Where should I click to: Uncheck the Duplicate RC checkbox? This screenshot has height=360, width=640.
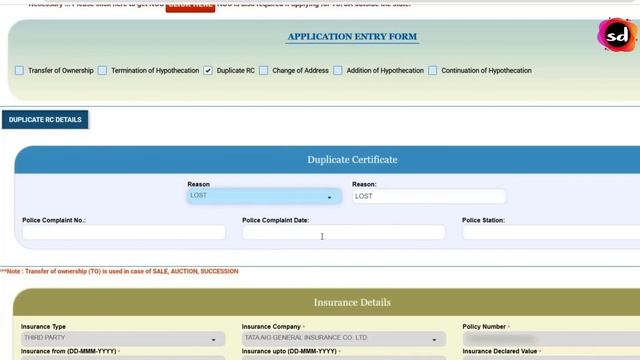pyautogui.click(x=208, y=71)
